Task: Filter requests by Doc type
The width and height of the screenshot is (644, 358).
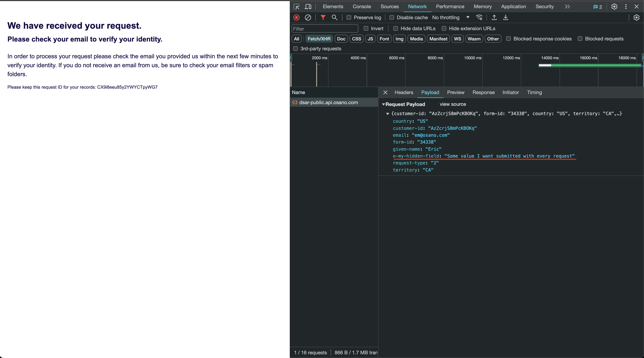Action: click(x=341, y=39)
